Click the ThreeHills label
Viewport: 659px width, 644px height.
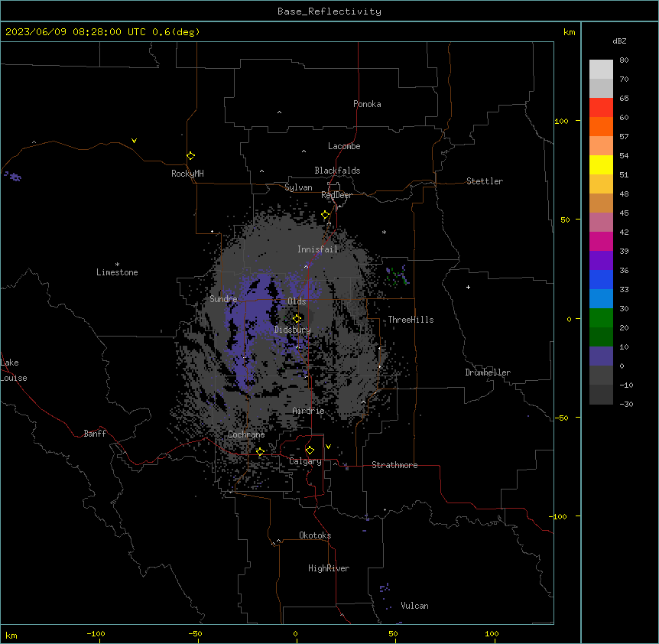[411, 320]
